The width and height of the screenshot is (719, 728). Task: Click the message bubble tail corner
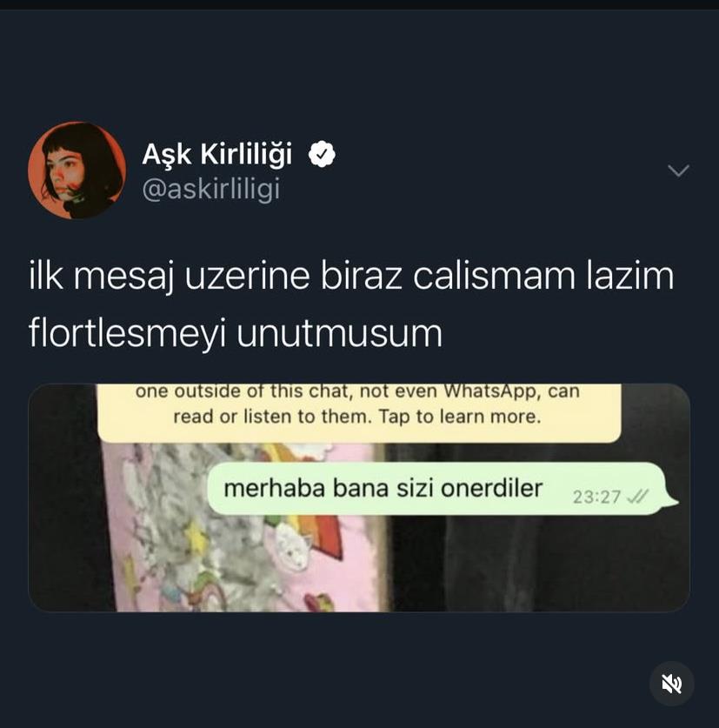coord(672,502)
